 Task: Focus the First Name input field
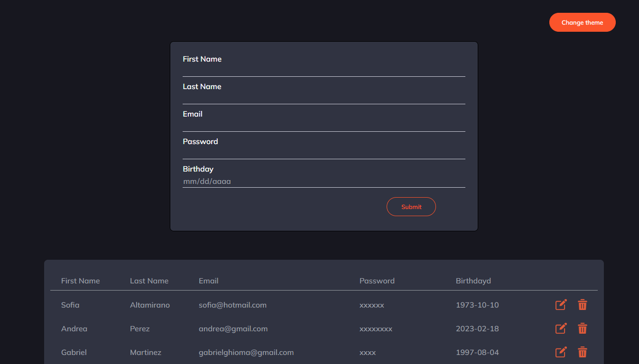click(x=324, y=70)
